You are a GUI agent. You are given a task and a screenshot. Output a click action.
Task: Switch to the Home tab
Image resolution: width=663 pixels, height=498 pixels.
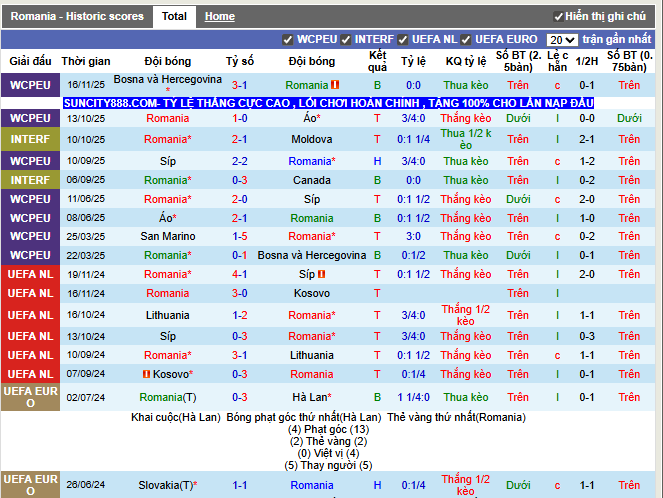[x=219, y=16]
